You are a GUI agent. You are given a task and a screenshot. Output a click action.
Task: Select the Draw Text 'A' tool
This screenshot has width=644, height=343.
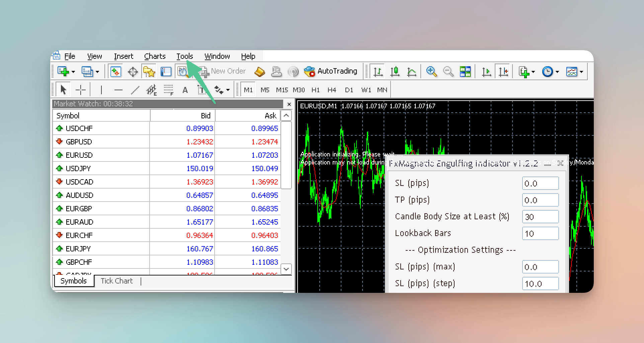185,90
